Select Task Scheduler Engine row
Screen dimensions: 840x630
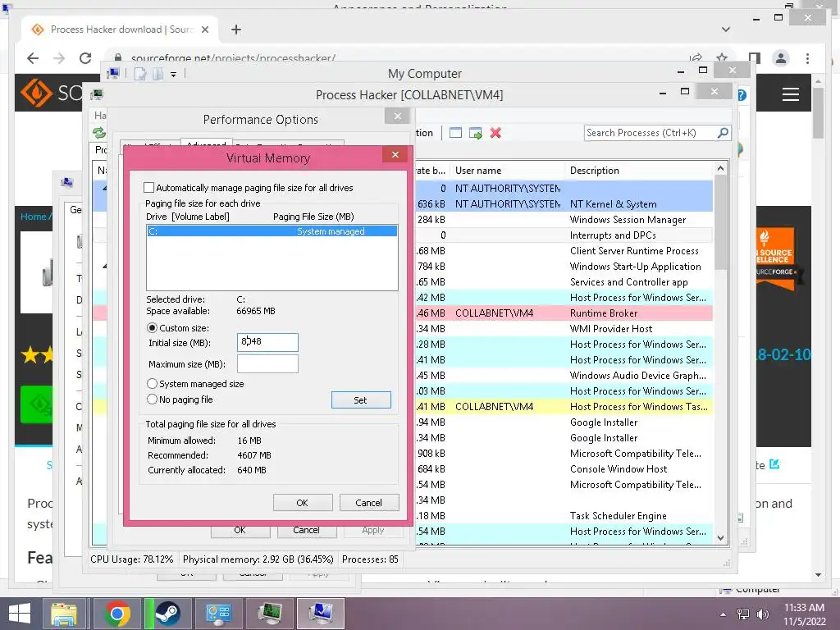564,516
